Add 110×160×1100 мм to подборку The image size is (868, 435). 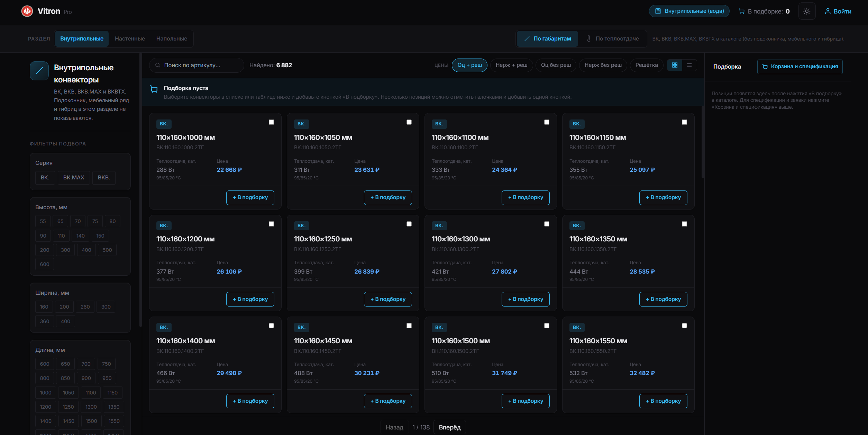(525, 197)
